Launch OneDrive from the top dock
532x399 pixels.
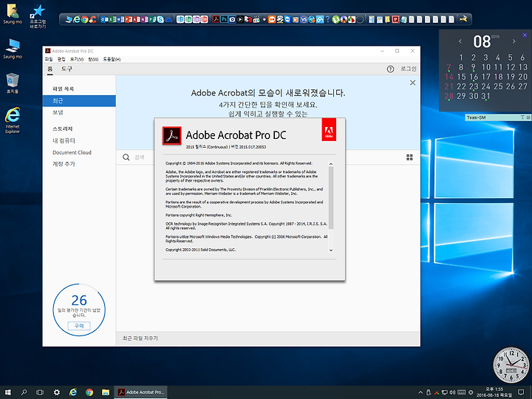(168, 20)
